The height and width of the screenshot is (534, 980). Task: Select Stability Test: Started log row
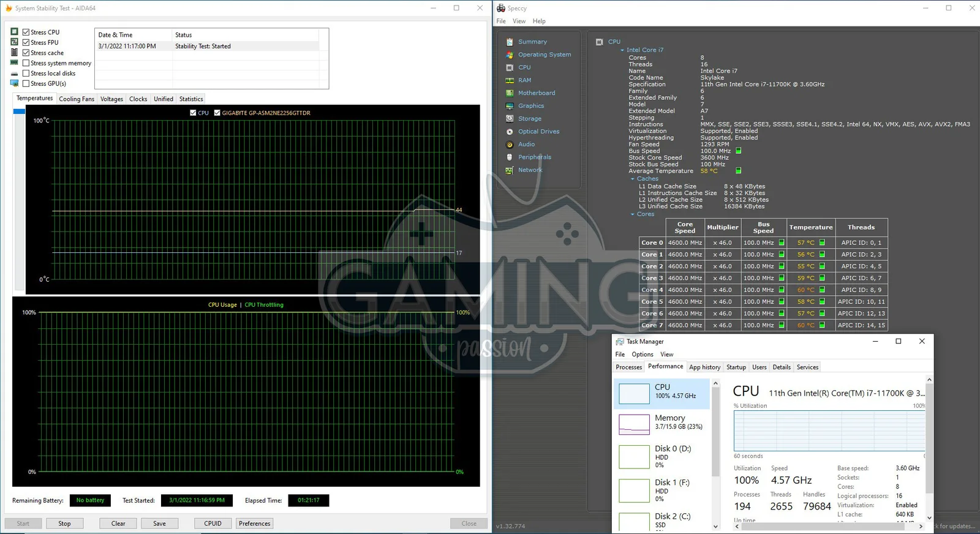tap(208, 47)
